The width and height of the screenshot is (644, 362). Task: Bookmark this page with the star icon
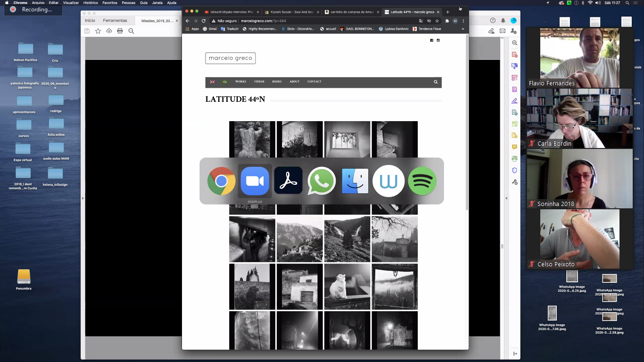pyautogui.click(x=437, y=21)
